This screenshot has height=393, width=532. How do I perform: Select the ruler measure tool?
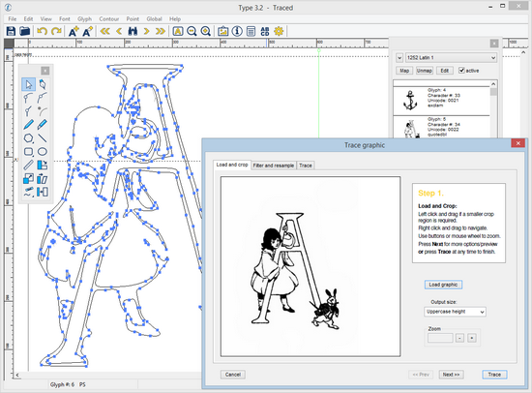(x=28, y=166)
